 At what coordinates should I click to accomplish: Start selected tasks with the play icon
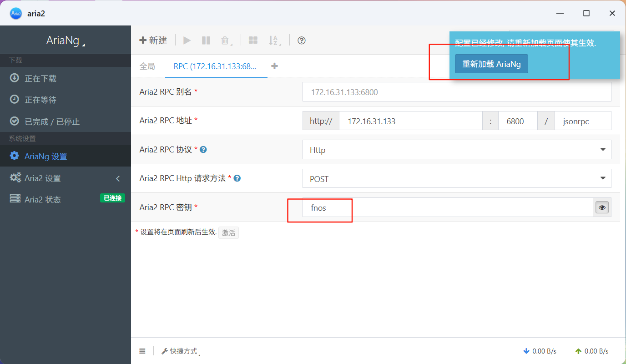187,40
